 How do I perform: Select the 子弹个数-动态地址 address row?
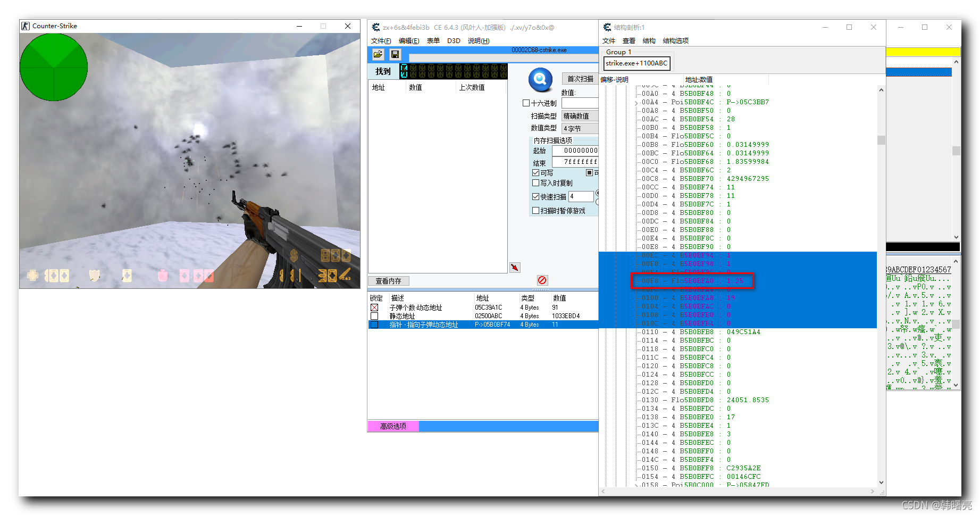(x=483, y=308)
